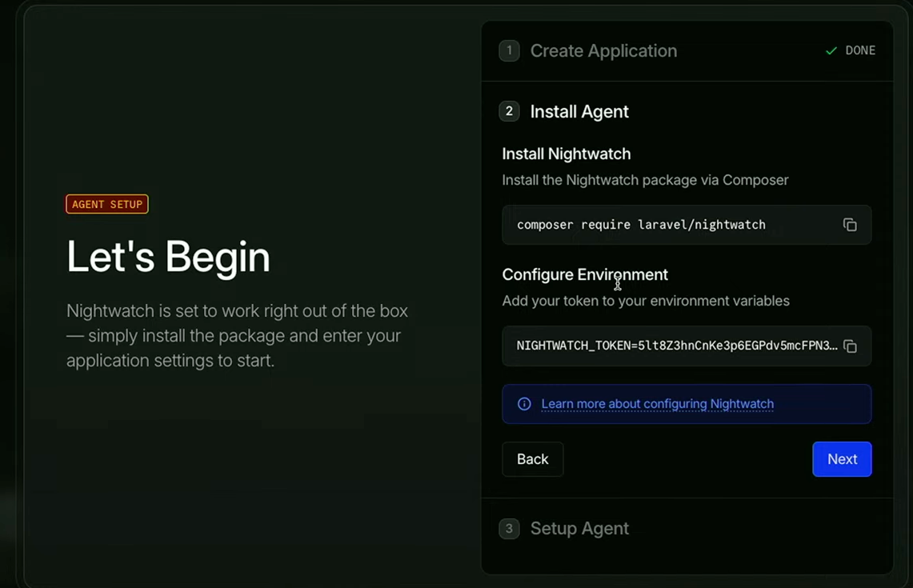Copy the NIGHTWATCH_TOKEN value
The width and height of the screenshot is (913, 588).
click(850, 346)
